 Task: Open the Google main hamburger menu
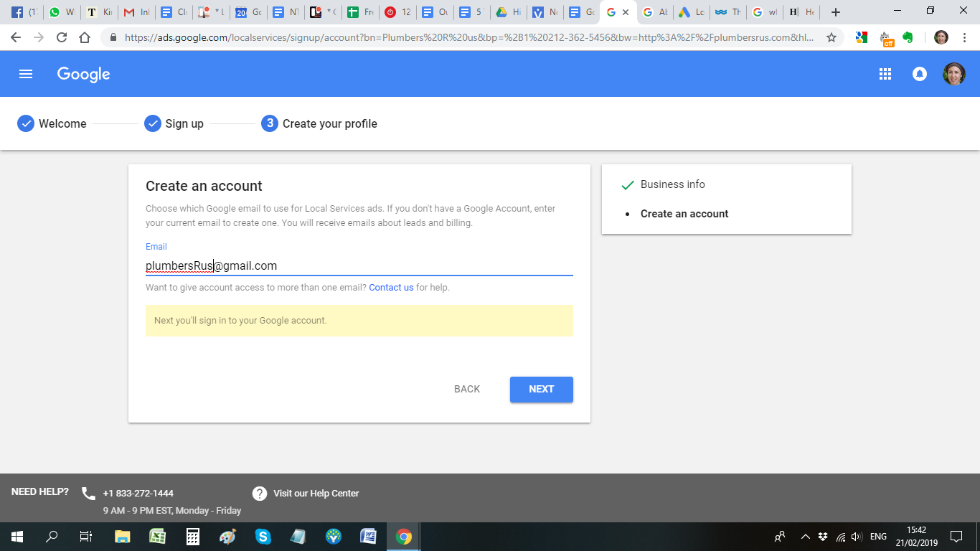tap(26, 74)
